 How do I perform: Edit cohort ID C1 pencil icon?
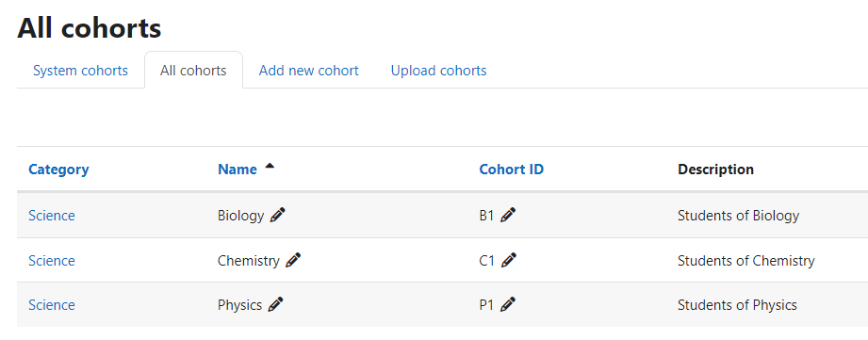click(x=508, y=260)
